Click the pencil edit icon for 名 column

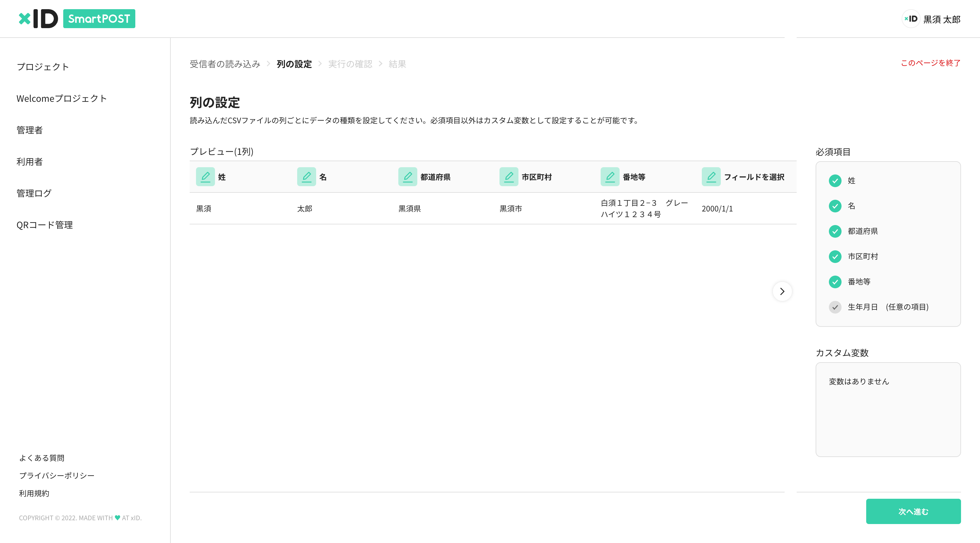307,176
